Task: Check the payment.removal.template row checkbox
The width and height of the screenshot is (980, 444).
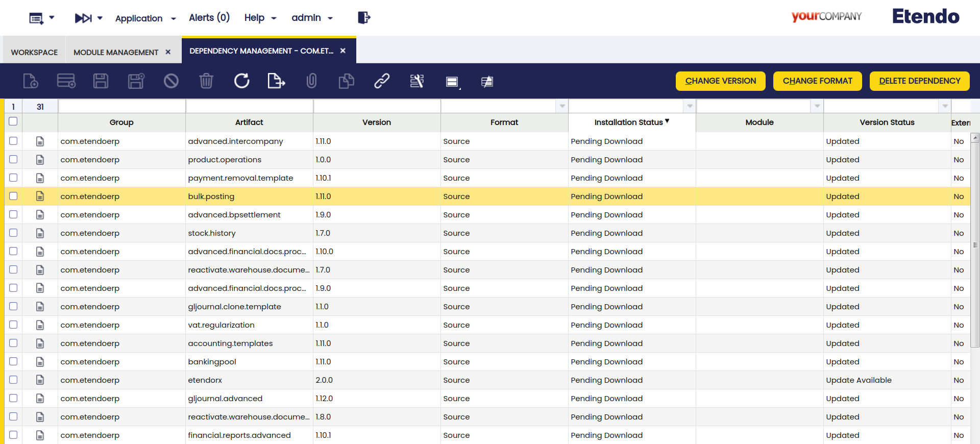Action: point(13,178)
